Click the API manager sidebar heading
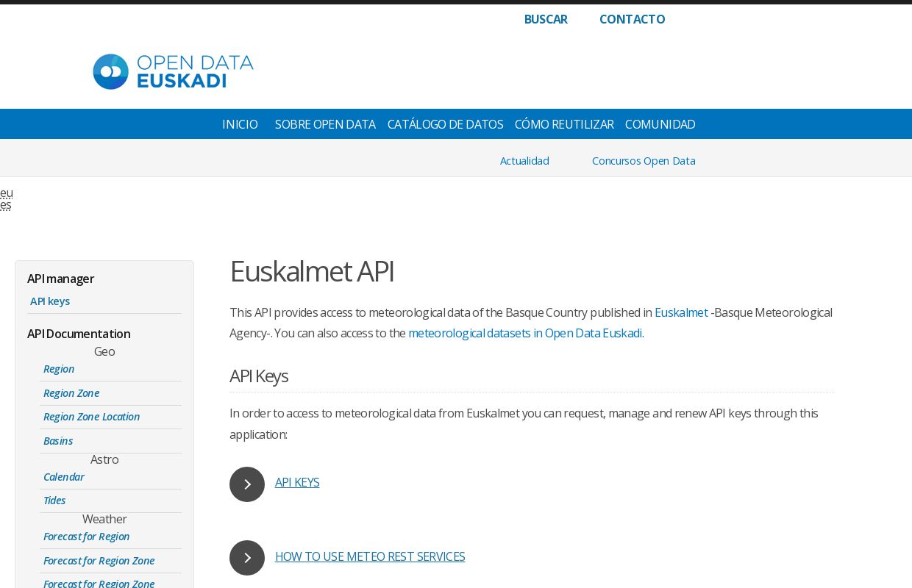912x588 pixels. [61, 279]
